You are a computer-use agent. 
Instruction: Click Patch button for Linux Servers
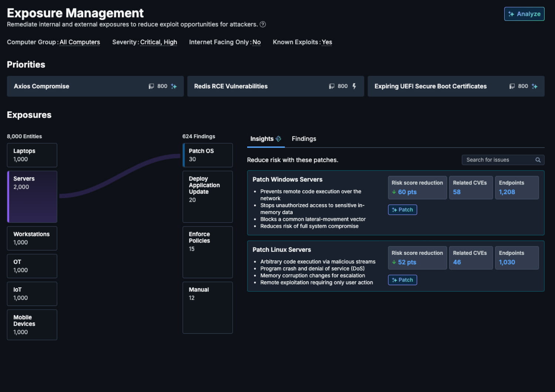403,280
